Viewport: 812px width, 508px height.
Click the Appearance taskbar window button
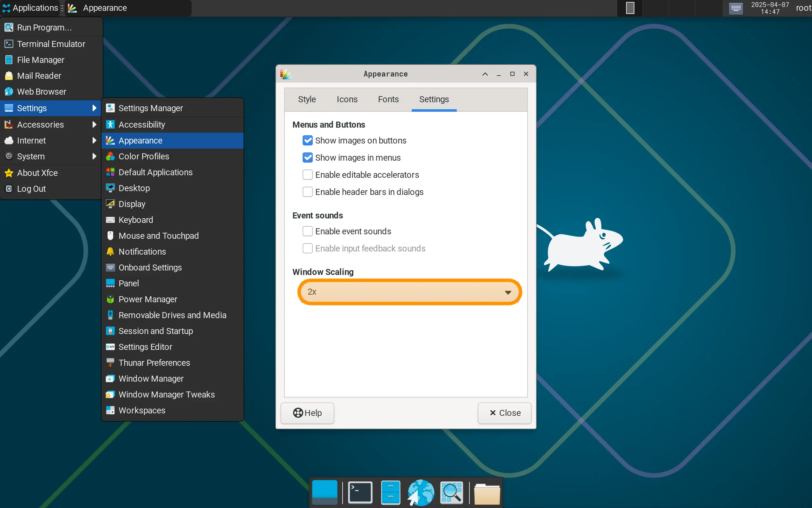click(x=128, y=8)
